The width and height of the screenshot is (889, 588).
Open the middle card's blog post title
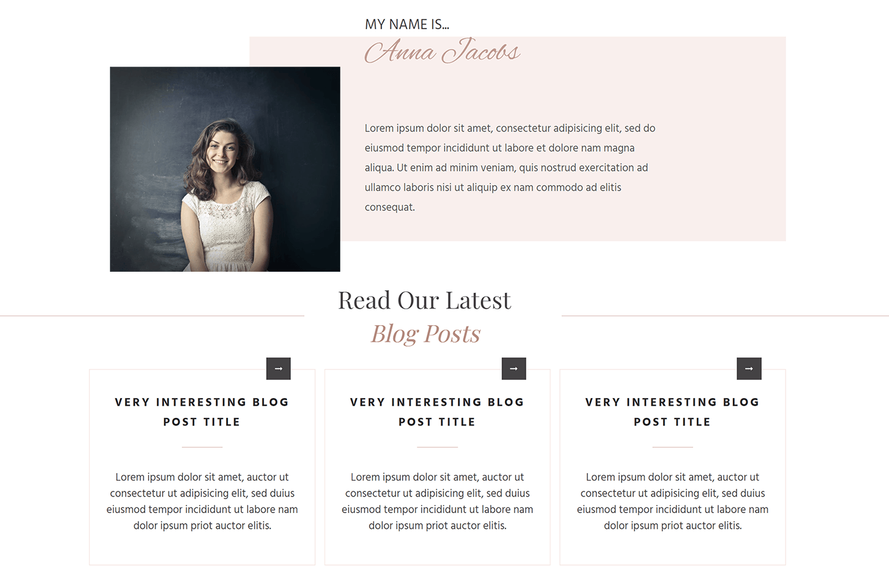coord(438,412)
